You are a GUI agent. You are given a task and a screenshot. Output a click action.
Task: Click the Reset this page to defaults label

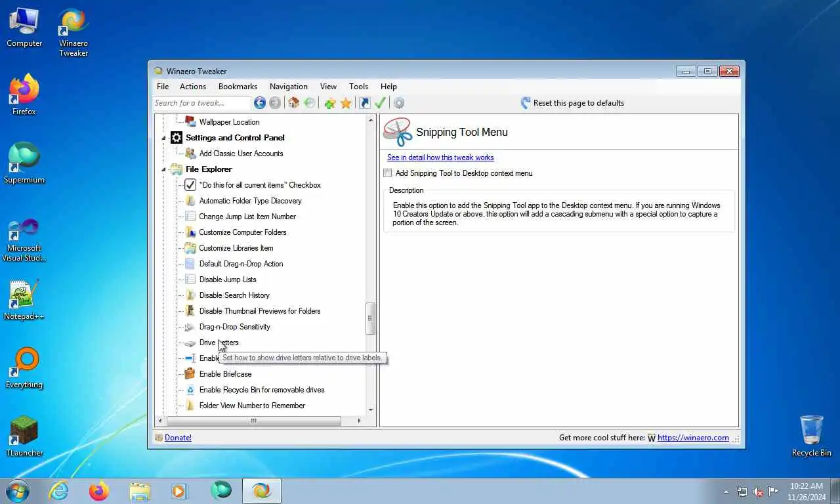point(579,103)
